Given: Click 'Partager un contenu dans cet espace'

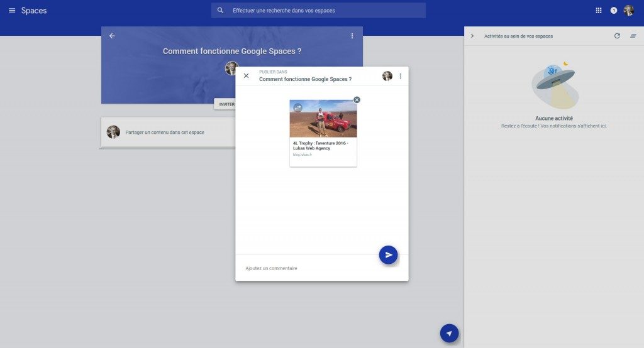Looking at the screenshot, I should [x=165, y=132].
